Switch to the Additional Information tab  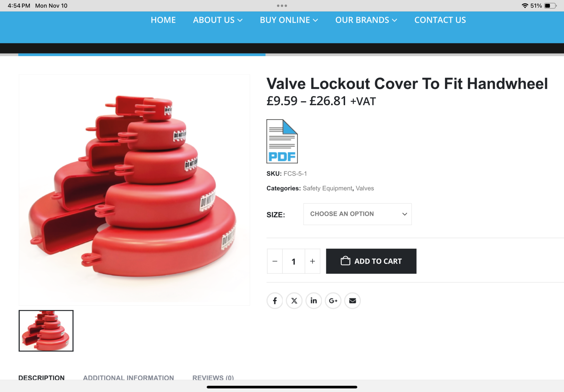click(128, 377)
